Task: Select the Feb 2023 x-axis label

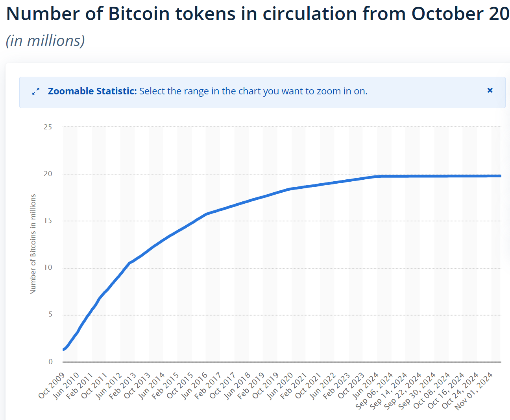Action: [337, 386]
